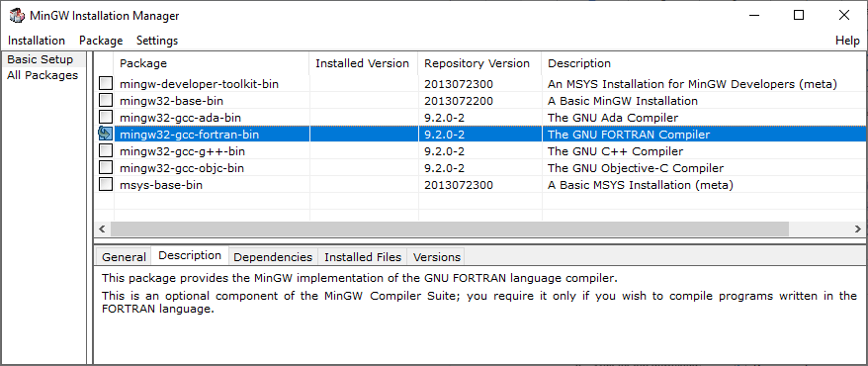Screen dimensions: 868x366
Task: Check the msys-base-bin checkbox
Action: click(105, 184)
